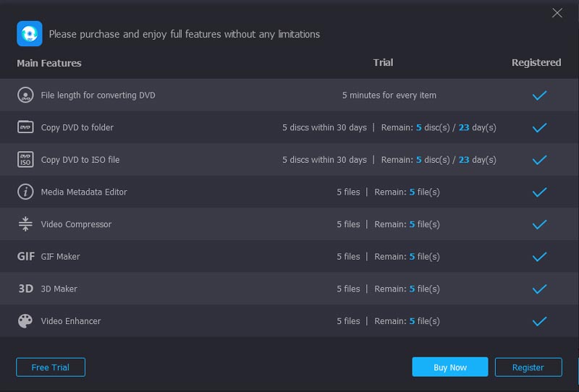
Task: Click the Video Enhancer palette icon
Action: click(25, 321)
